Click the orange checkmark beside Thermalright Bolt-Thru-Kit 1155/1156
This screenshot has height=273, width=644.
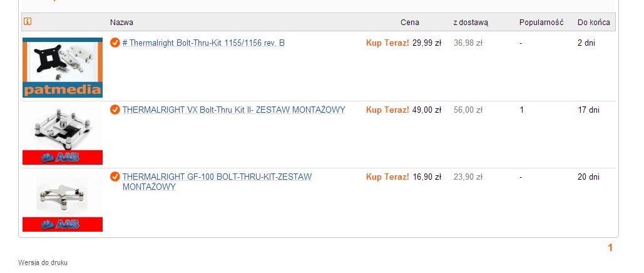tap(115, 43)
